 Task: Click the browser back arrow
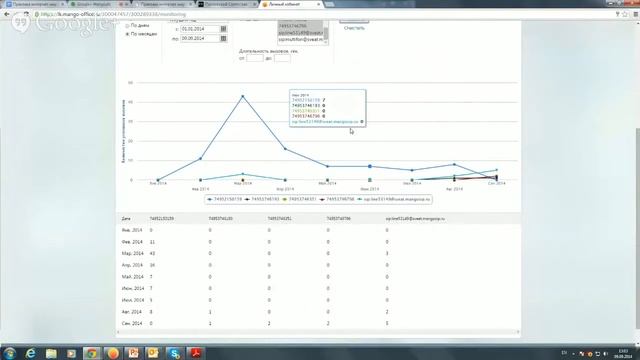tap(7, 14)
